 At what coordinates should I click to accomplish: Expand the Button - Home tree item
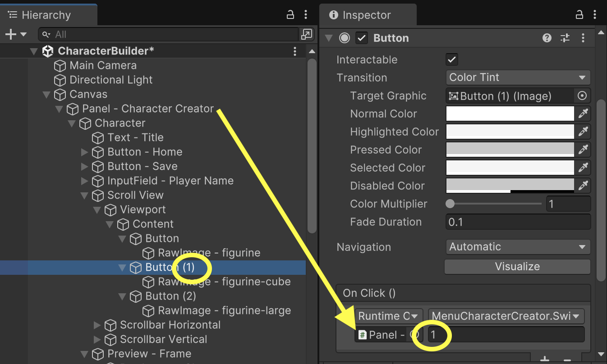(84, 152)
